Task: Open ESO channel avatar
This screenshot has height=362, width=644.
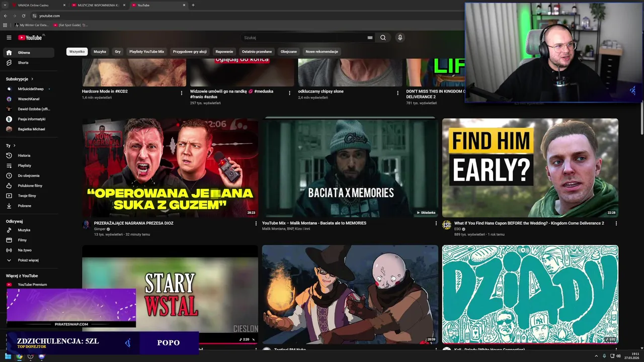Action: tap(447, 225)
